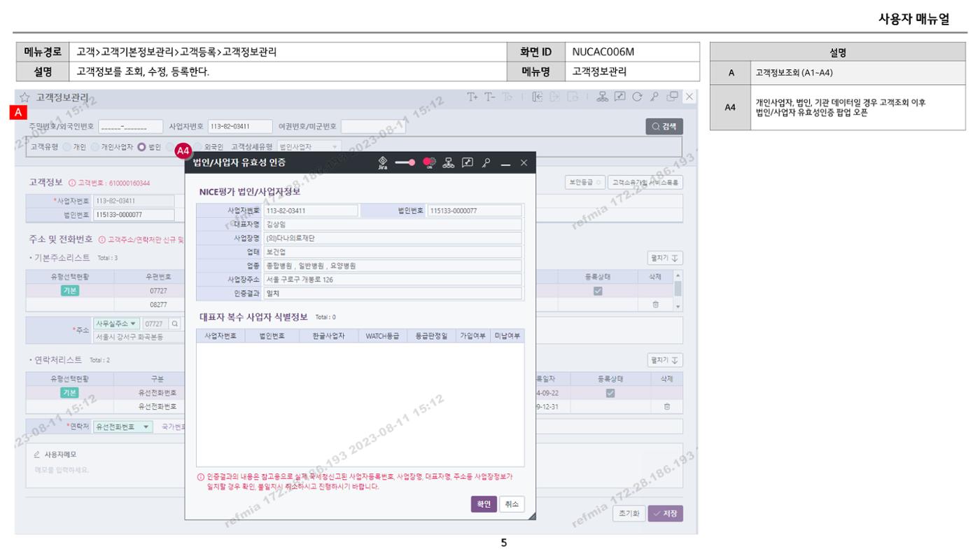Select the 개인사업자 customer type radio
Image resolution: width=980 pixels, height=552 pixels.
(x=95, y=147)
